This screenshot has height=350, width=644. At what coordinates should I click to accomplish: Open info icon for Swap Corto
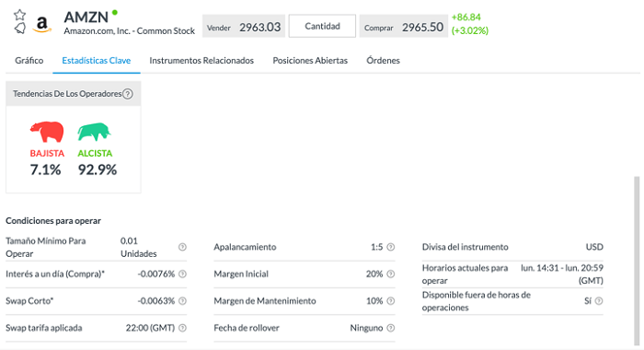(182, 301)
